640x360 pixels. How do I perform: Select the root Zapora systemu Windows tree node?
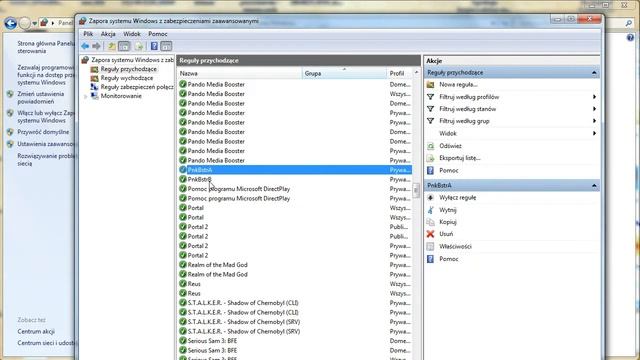(x=132, y=60)
